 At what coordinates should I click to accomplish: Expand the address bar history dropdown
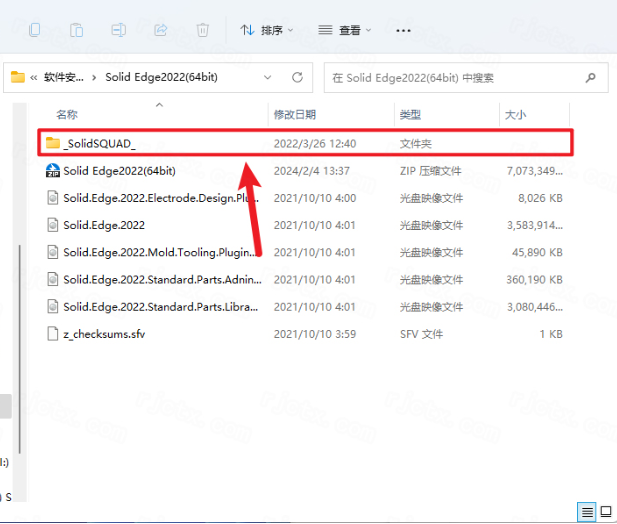[267, 77]
